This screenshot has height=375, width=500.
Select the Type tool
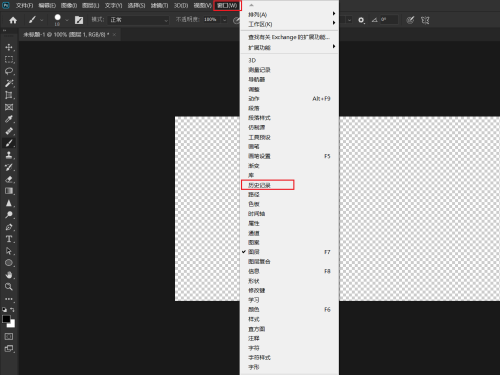(9, 239)
